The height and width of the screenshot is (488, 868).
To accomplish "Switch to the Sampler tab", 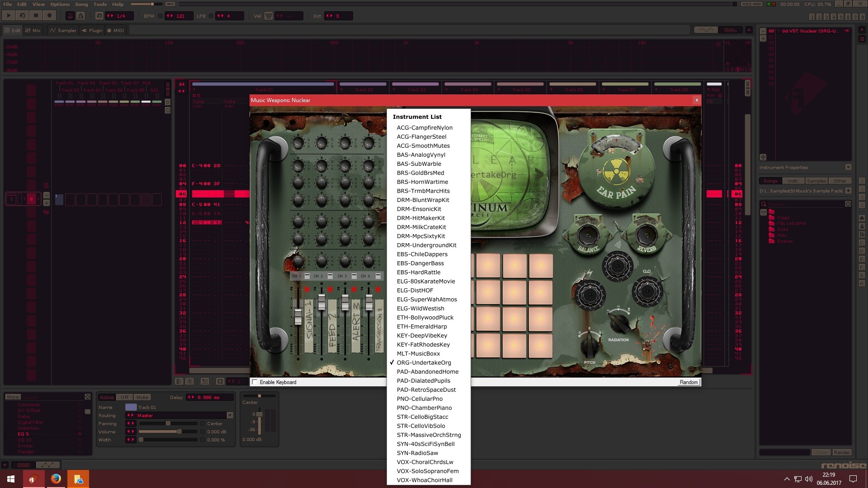I will pos(63,30).
